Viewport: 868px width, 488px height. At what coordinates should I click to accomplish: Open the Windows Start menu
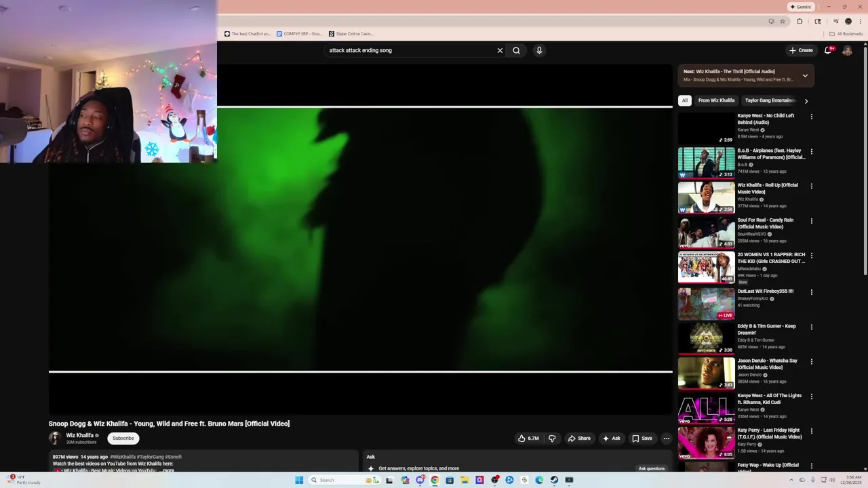tap(299, 480)
